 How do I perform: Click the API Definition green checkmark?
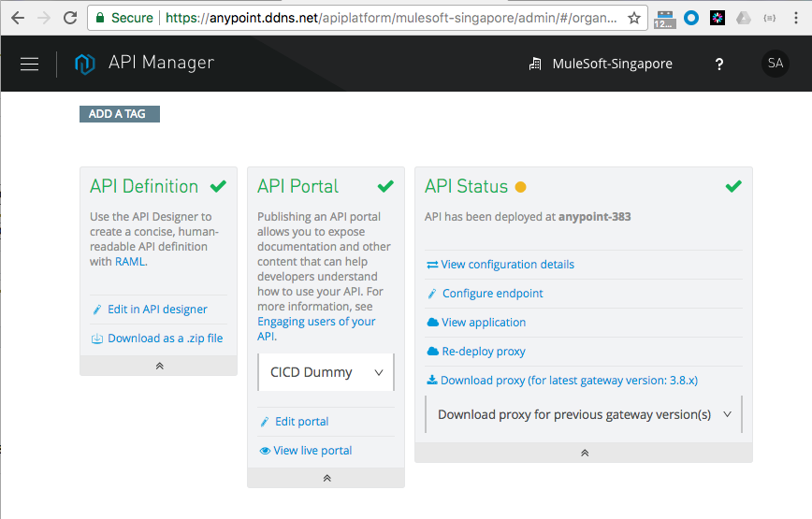[219, 186]
